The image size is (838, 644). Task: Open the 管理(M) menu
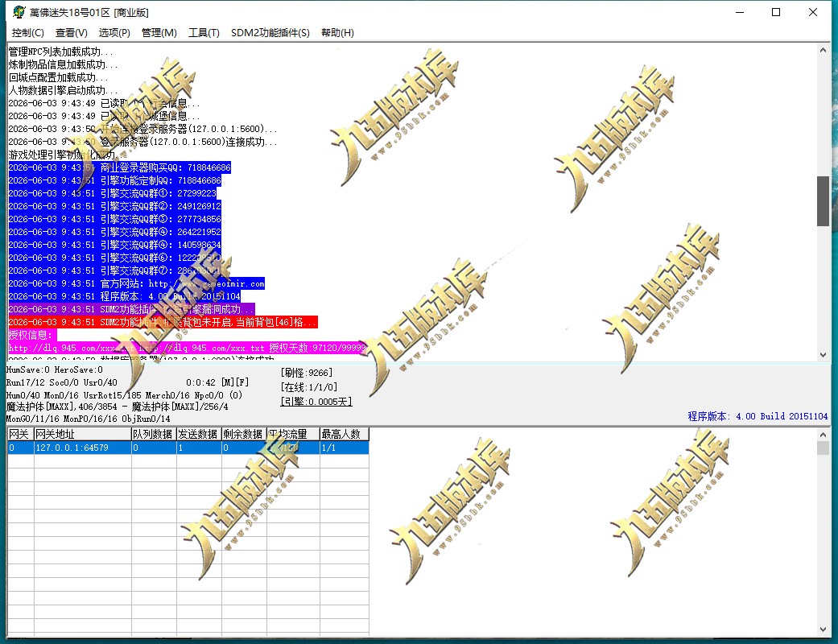[159, 32]
